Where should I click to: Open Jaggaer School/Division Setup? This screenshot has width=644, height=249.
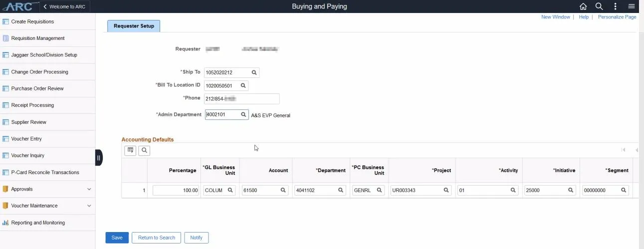pyautogui.click(x=48, y=55)
